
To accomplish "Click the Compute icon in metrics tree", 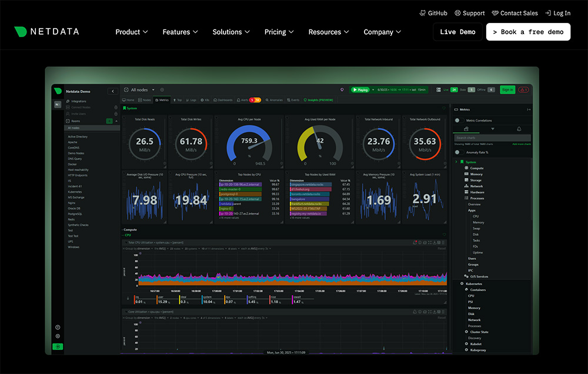I will pos(466,168).
